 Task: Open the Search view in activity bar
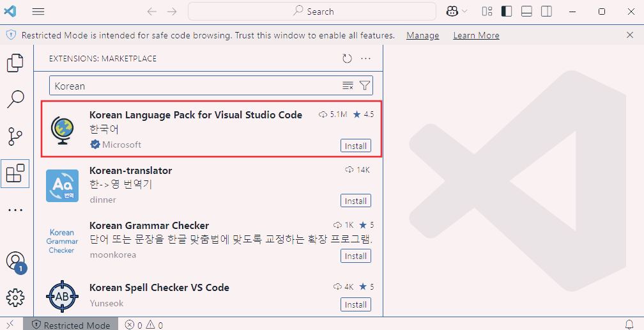click(15, 99)
